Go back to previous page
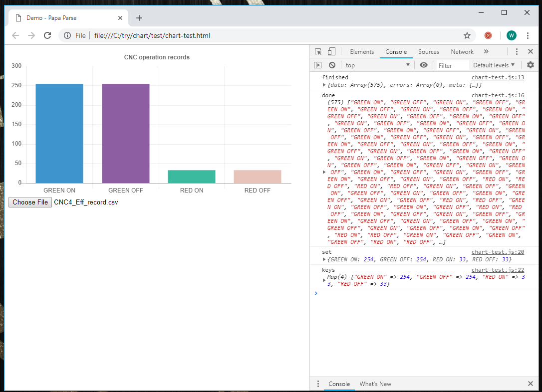The height and width of the screenshot is (392, 542). 15,35
